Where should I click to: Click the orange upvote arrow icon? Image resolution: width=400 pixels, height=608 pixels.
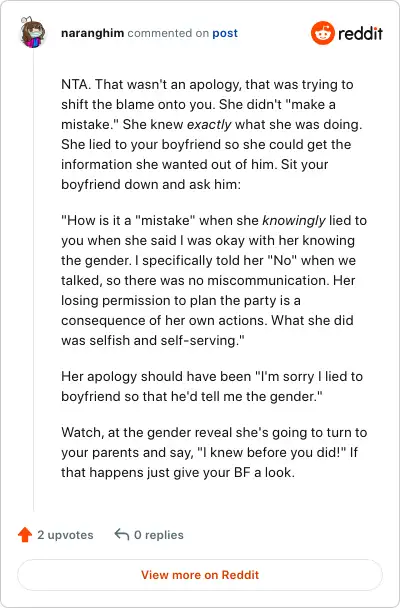tap(25, 535)
